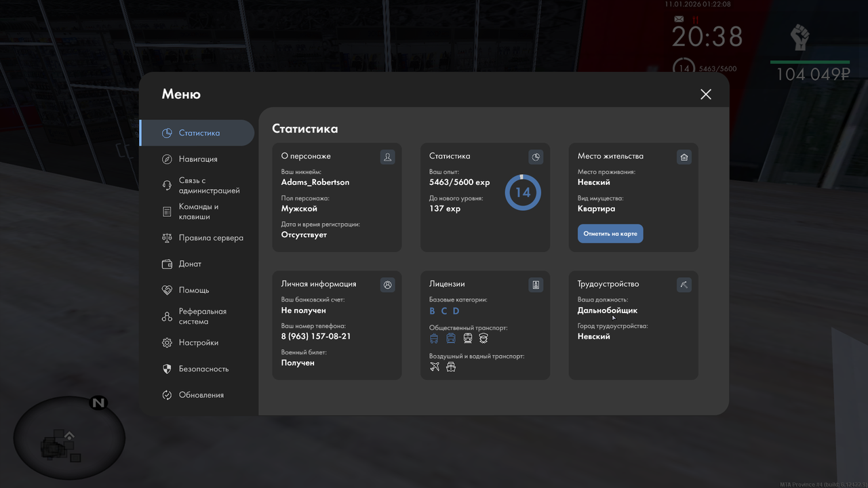Click the experience value 5463/5600 exp in the card
Screen dimensions: 868x488
(460, 182)
